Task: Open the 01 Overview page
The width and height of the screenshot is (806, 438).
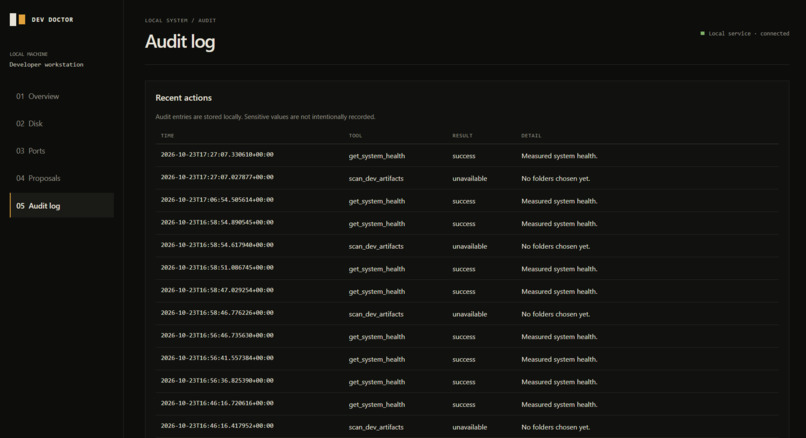Action: (62, 96)
